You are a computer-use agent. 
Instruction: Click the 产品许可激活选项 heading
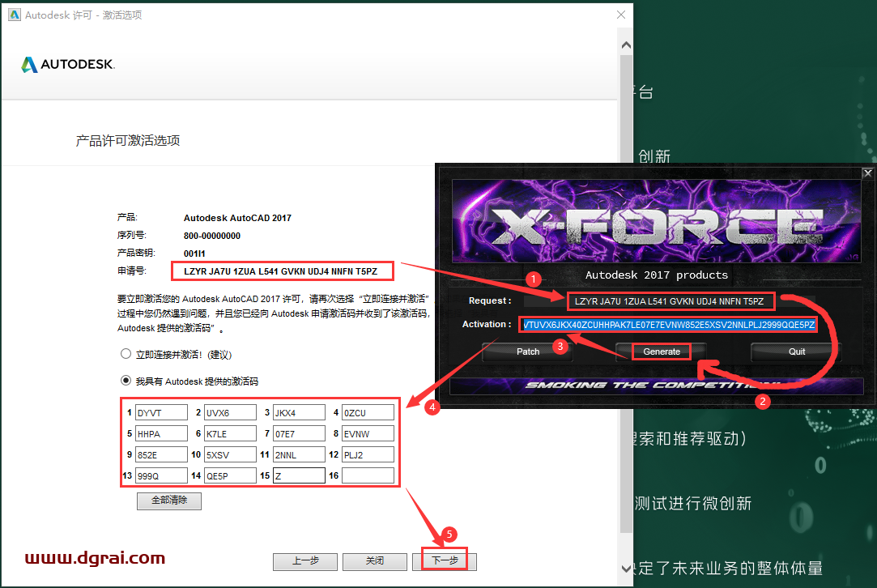(x=128, y=140)
